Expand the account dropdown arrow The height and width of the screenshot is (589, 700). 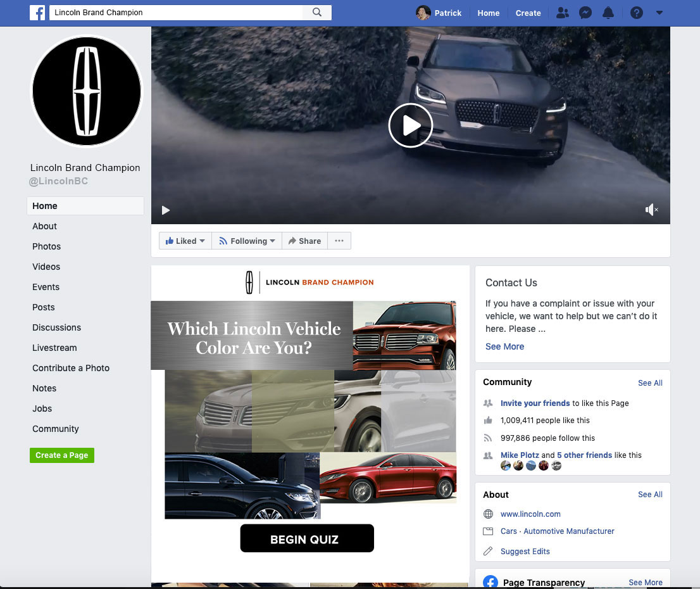659,13
